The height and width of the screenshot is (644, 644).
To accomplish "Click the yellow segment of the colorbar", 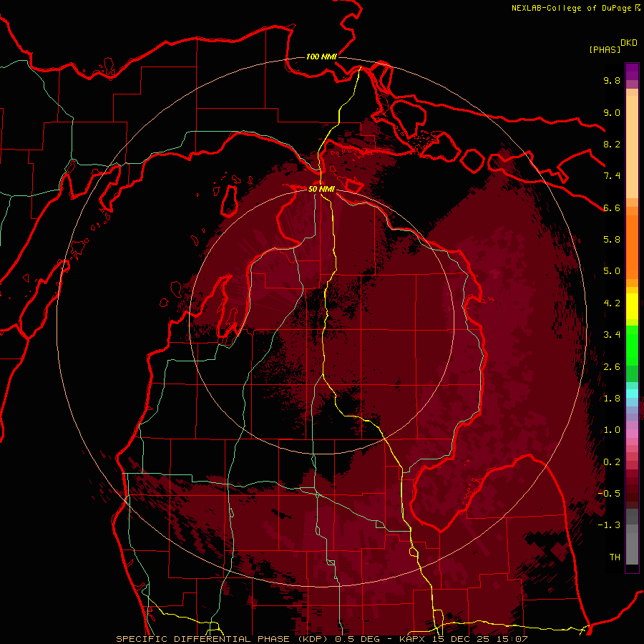I will pos(632,306).
